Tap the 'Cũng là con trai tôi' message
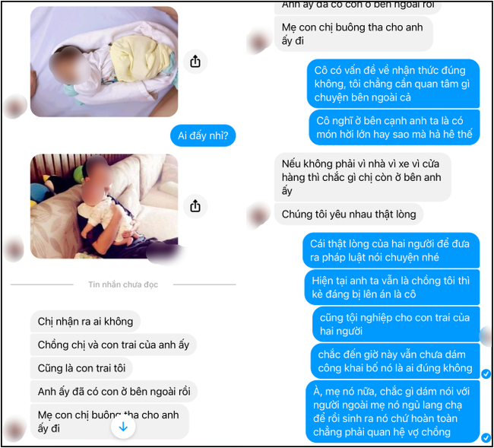 [x=81, y=368]
